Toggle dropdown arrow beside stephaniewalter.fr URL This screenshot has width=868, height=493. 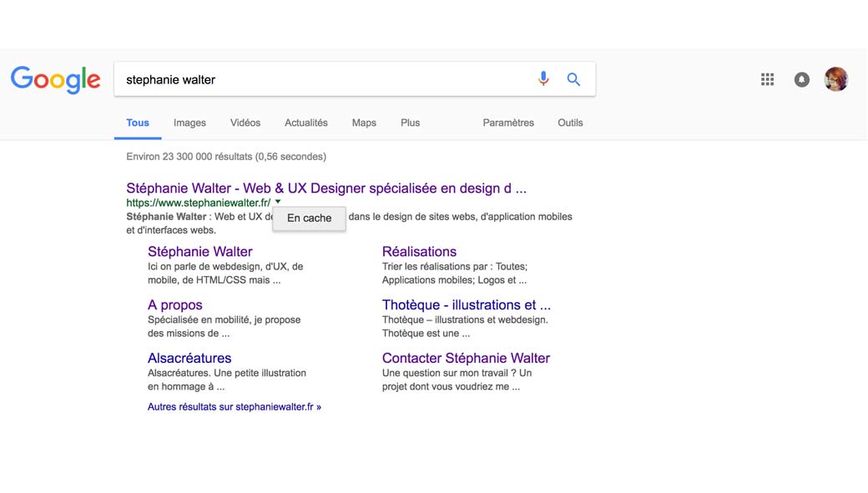point(278,203)
